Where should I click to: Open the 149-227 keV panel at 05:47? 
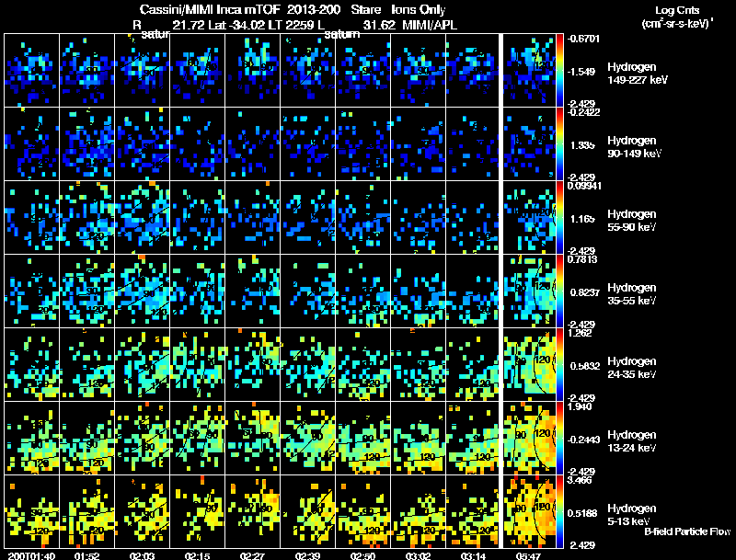(529, 71)
